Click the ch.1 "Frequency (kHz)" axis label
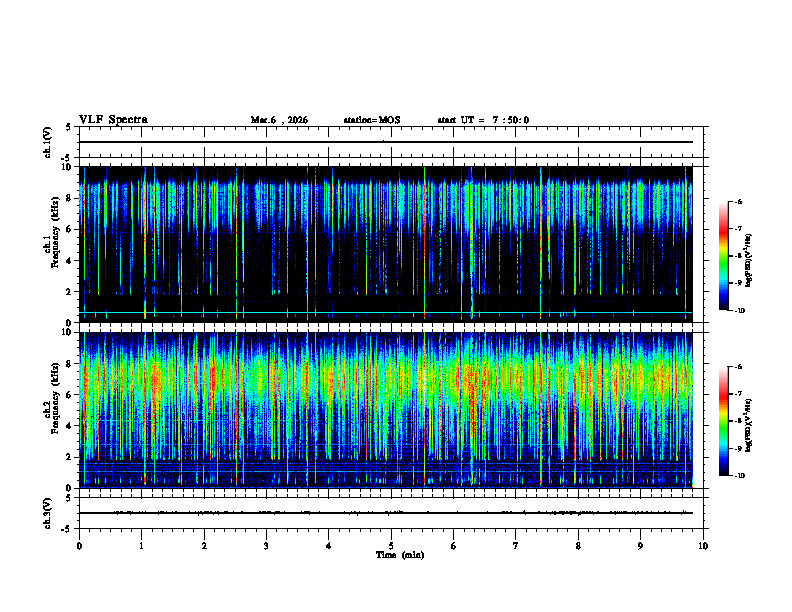Viewport: 792px width, 612px height. pos(55,232)
